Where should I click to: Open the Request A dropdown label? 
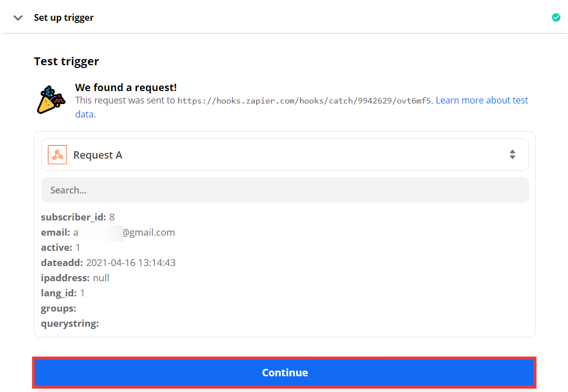click(x=98, y=155)
